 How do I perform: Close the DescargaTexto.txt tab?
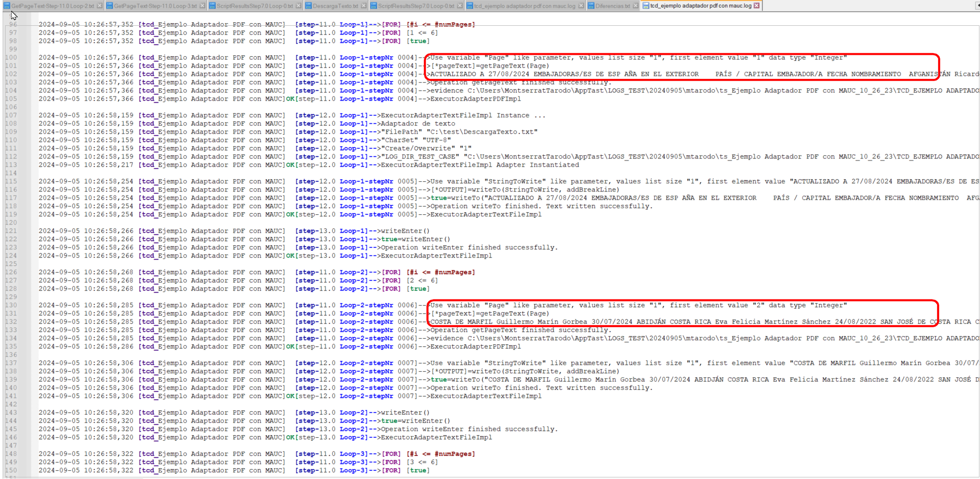pos(364,6)
